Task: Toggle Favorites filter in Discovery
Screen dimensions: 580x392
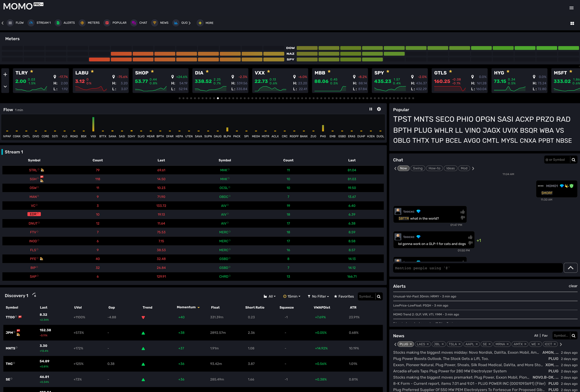Action: click(344, 296)
